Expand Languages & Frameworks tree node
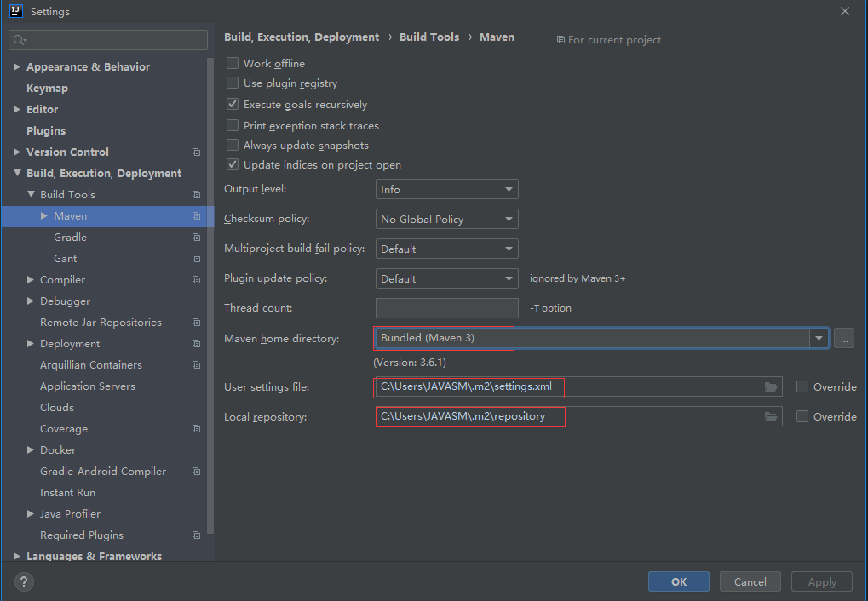Screen dimensions: 868x601 (x=16, y=556)
